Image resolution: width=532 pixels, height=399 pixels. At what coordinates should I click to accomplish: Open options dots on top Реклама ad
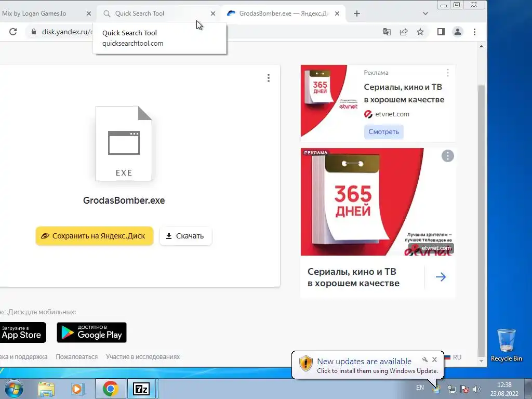click(447, 73)
